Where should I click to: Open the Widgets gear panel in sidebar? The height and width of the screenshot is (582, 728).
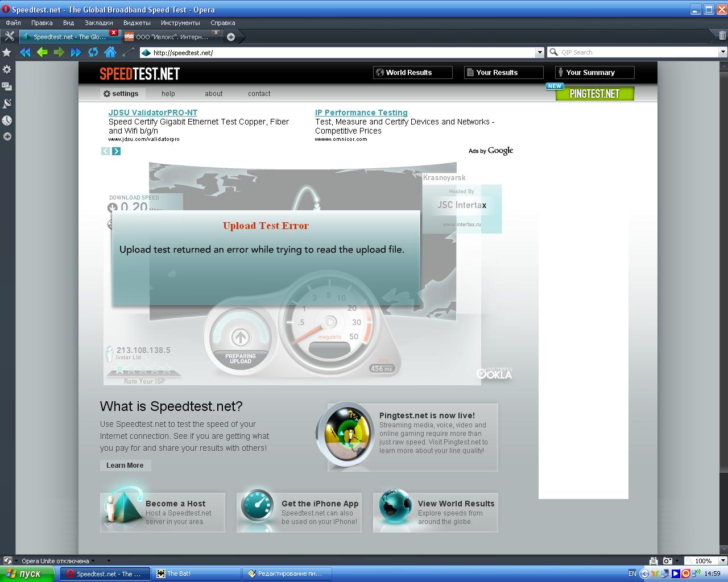point(7,69)
